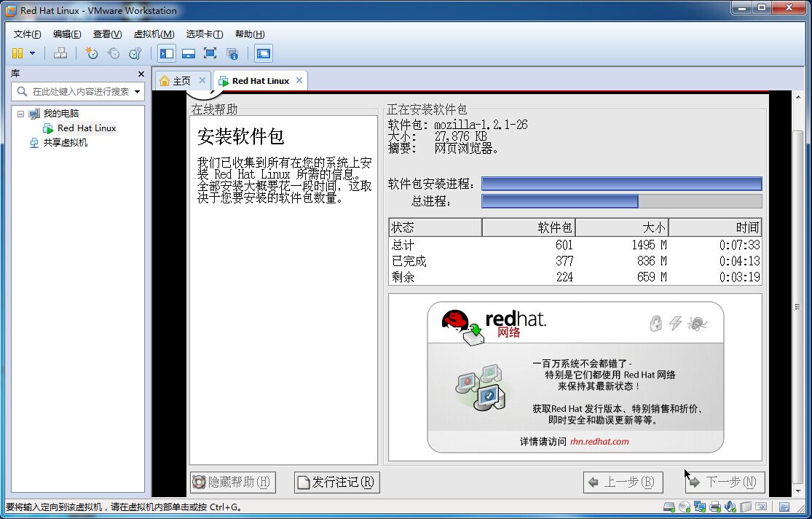Image resolution: width=812 pixels, height=519 pixels.
Task: Open the library search filter dropdown
Action: click(137, 92)
